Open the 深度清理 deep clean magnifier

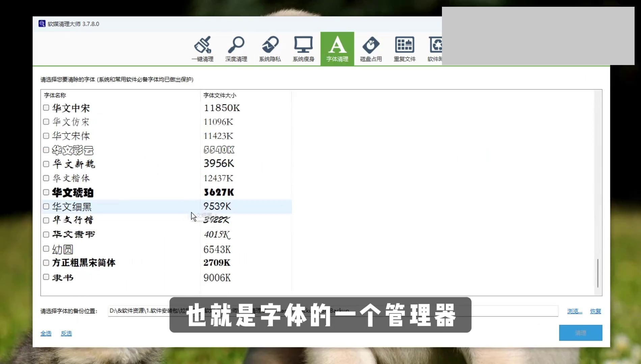click(236, 49)
